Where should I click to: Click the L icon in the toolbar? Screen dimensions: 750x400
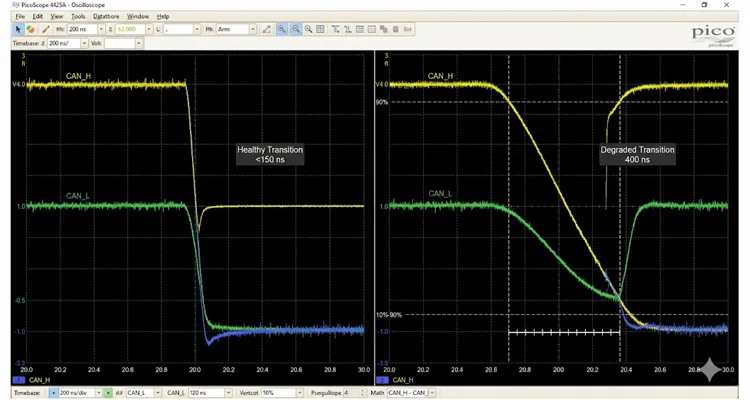pyautogui.click(x=158, y=29)
